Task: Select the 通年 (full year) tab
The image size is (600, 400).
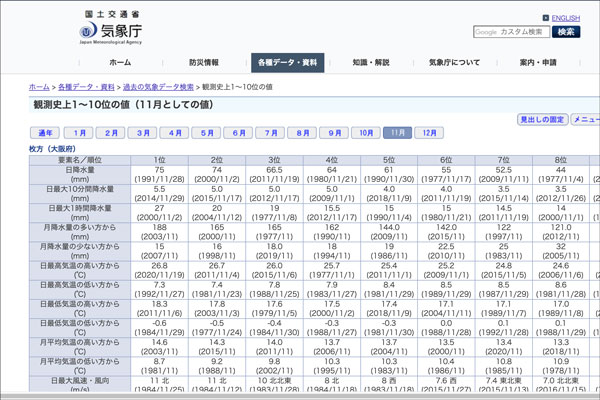Action: [x=46, y=133]
